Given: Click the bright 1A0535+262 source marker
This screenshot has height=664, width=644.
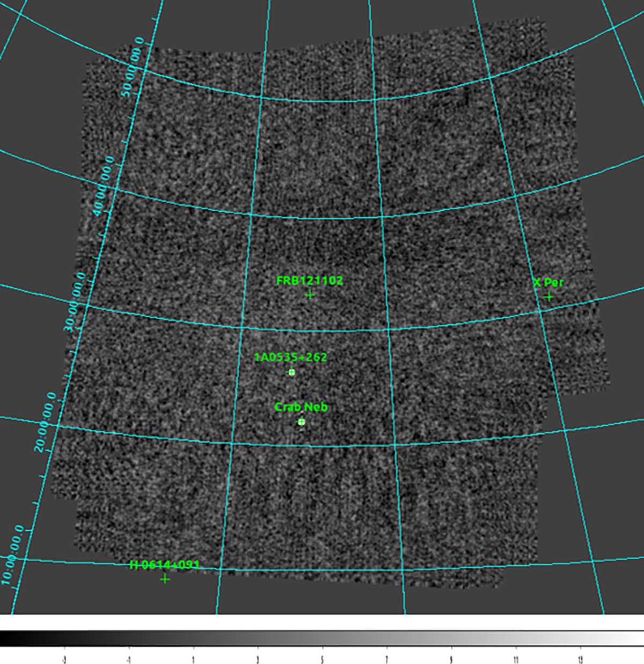Looking at the screenshot, I should [291, 372].
